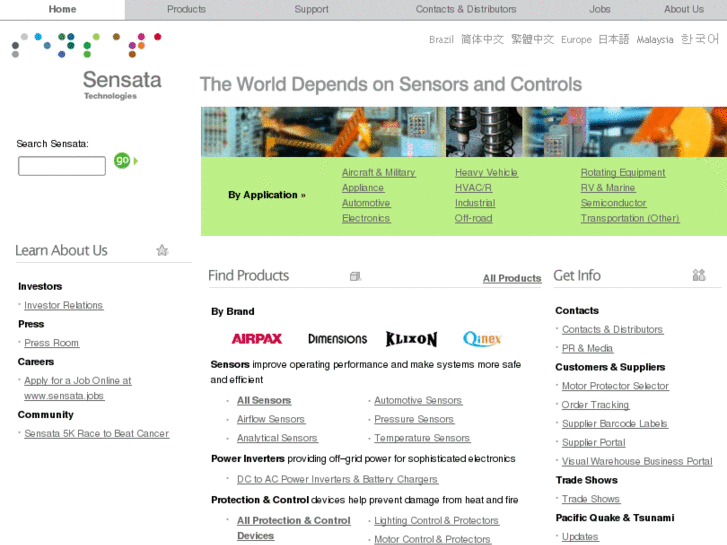Viewport: 727px width, 545px height.
Task: Open the Supplier Barcode Labels link
Action: pos(615,424)
